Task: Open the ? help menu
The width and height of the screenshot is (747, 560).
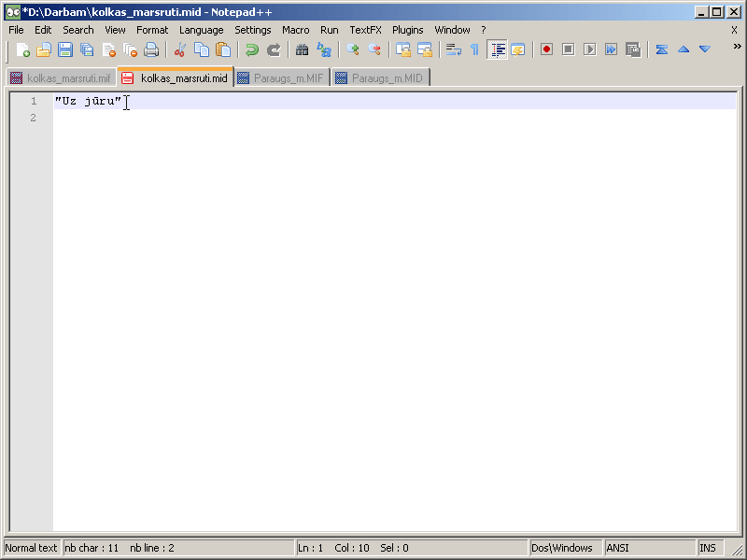Action: (484, 30)
